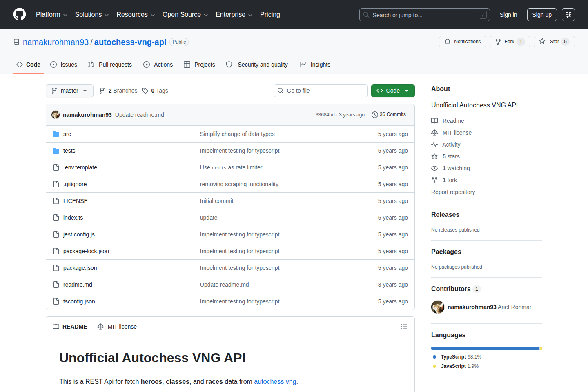The height and width of the screenshot is (392, 588).
Task: Open the src folder icon
Action: point(56,134)
